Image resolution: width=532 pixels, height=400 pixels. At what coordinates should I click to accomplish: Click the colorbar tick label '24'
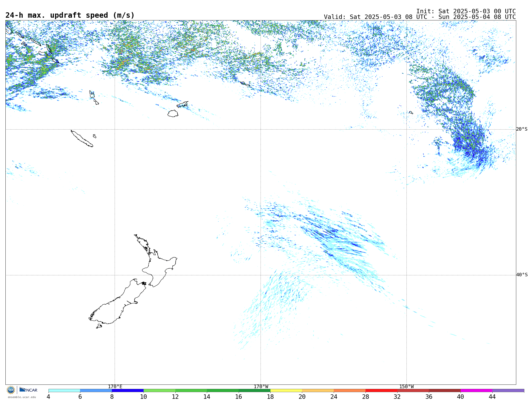pos(334,397)
